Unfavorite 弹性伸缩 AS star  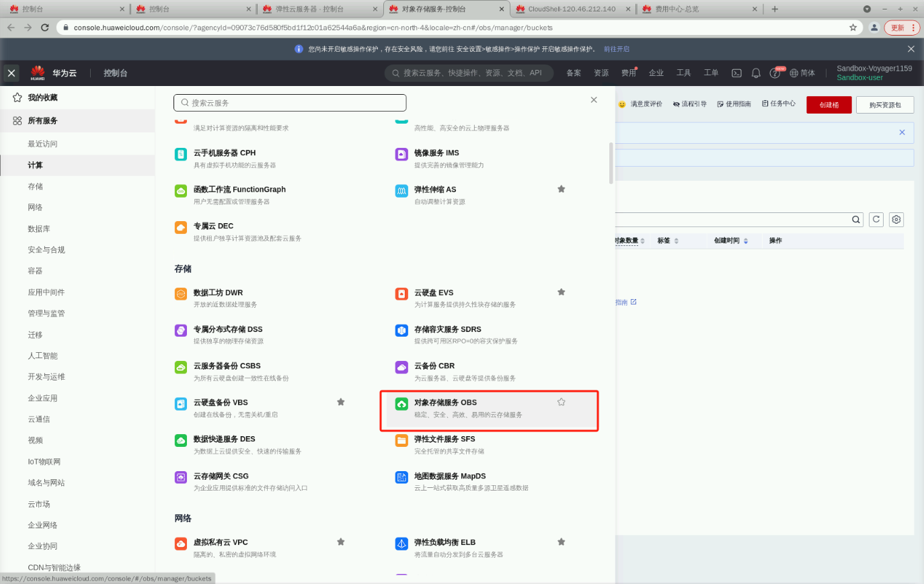(x=561, y=190)
